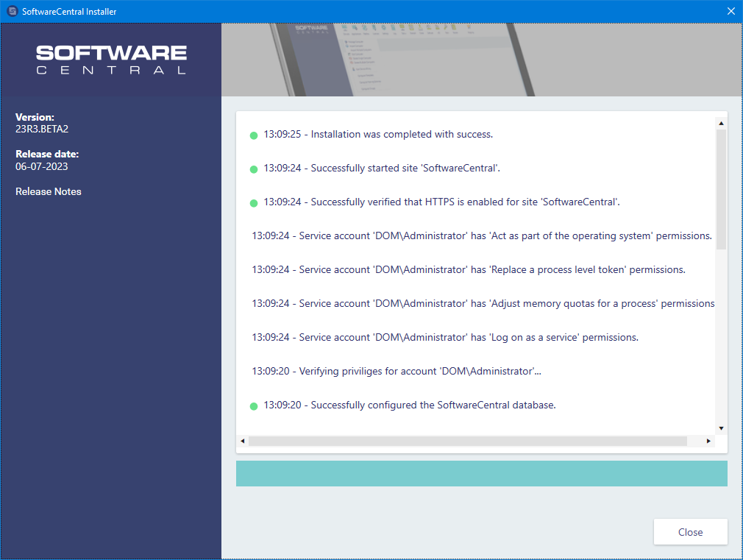Click the left arrow of horizontal scrollbar
This screenshot has height=560, width=743.
pos(242,441)
